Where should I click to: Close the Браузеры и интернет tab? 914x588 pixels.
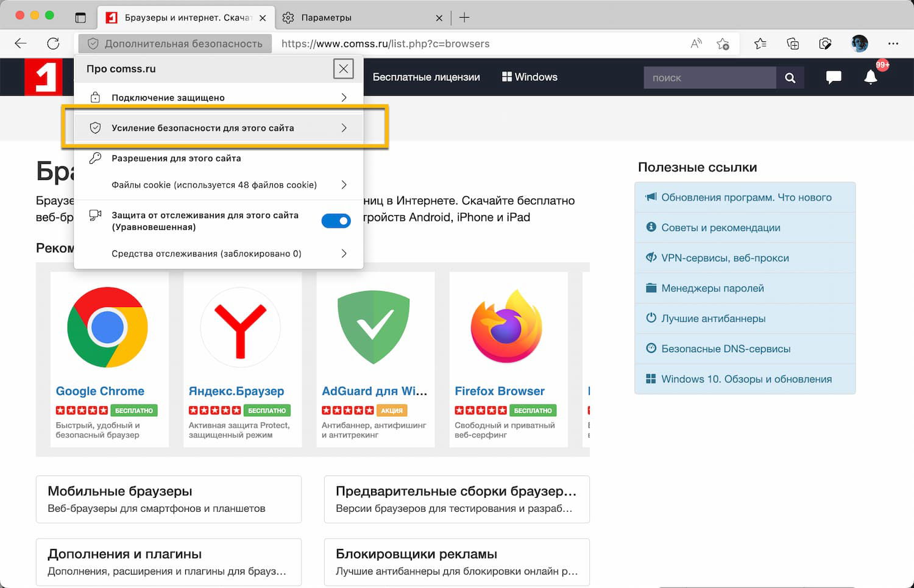click(x=263, y=18)
